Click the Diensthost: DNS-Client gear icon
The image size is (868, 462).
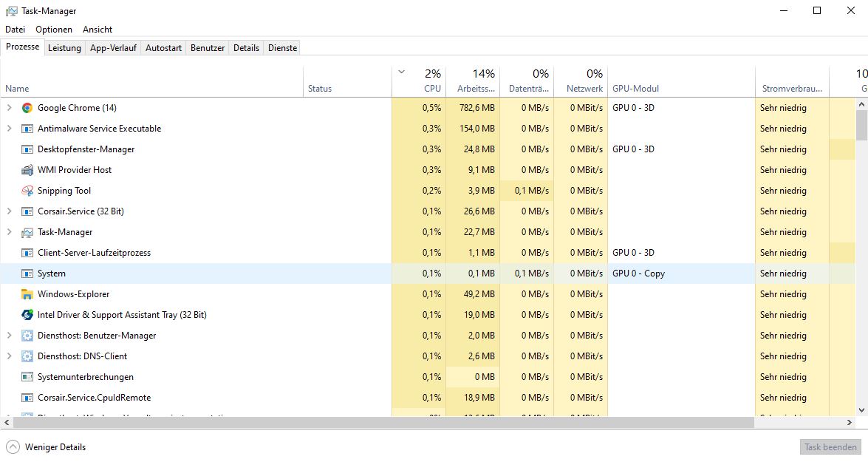27,356
